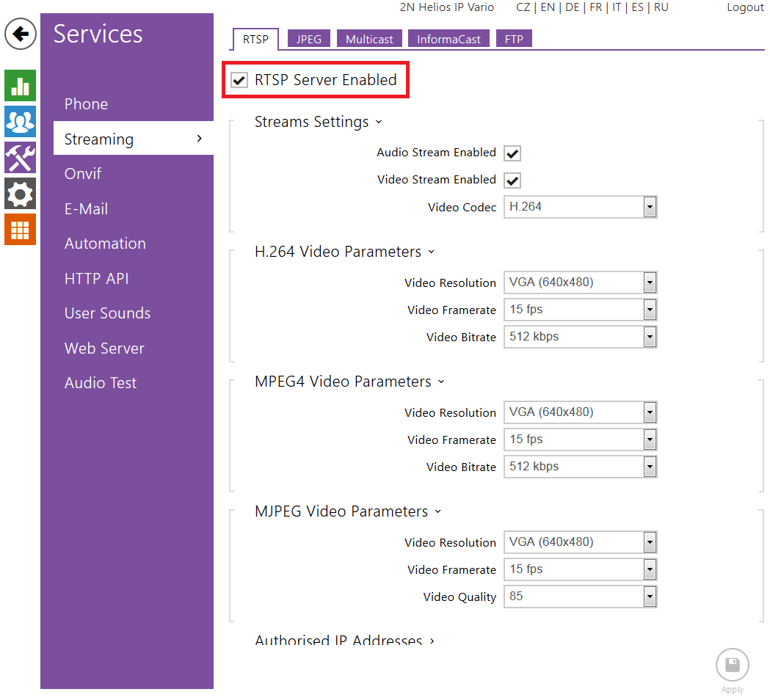Image resolution: width=770 pixels, height=700 pixels.
Task: Open H.264 Video Resolution dropdown
Action: coord(580,282)
